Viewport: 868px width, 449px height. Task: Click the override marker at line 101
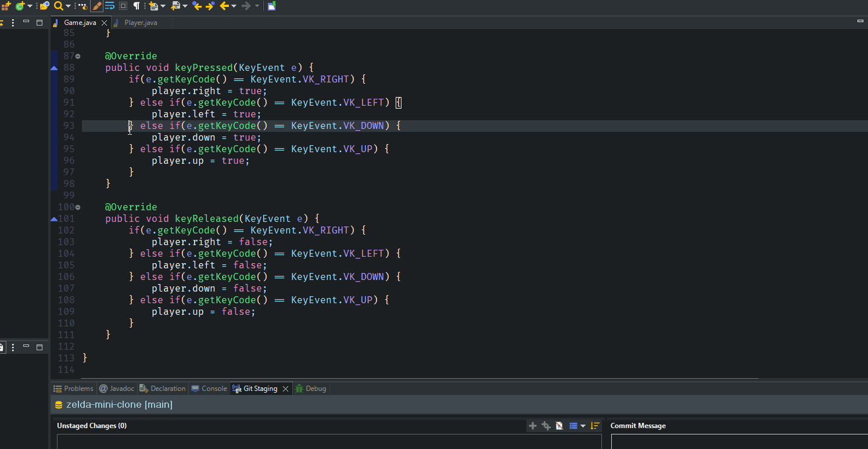54,219
